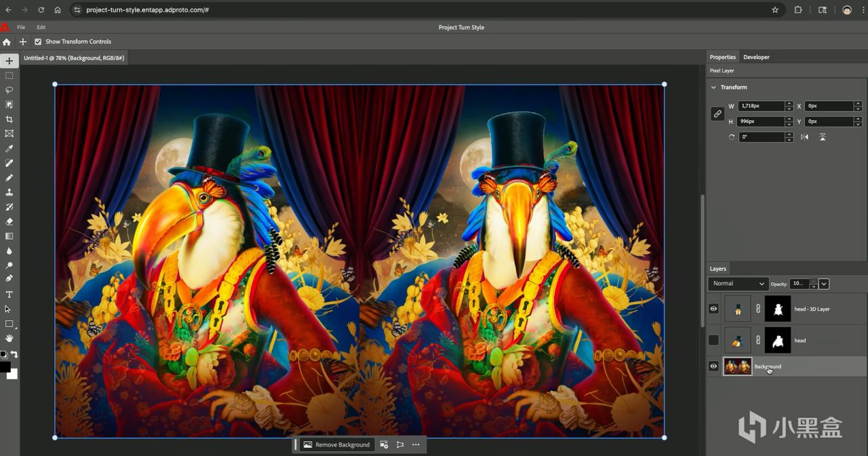Select the Spot Healing Brush tool
Image resolution: width=868 pixels, height=456 pixels.
9,163
